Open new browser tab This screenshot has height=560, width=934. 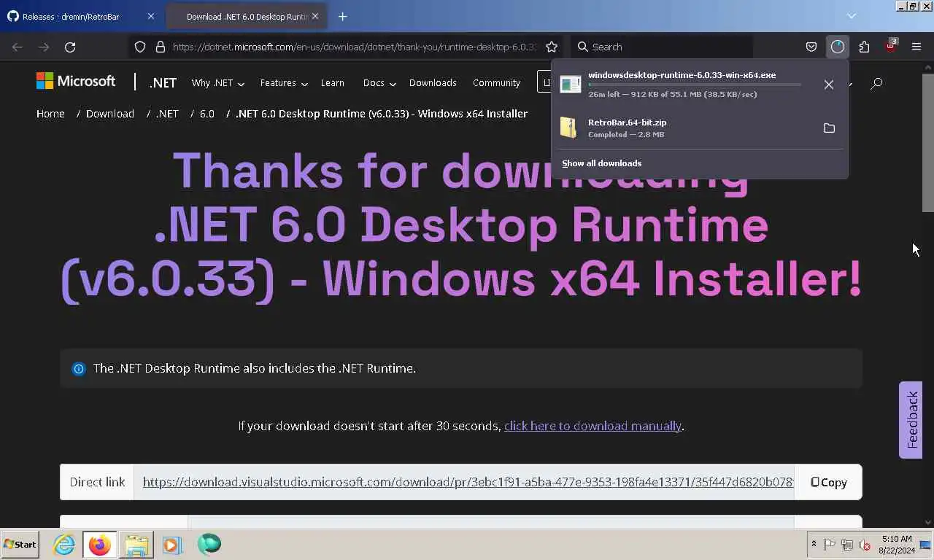pos(342,16)
